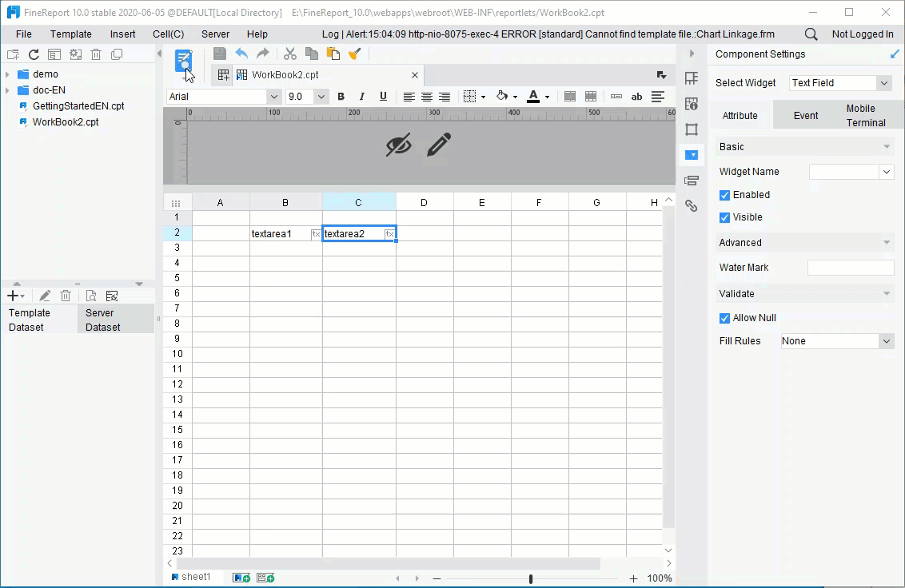Viewport: 905px width, 588px height.
Task: Uncheck the Allow Null checkbox
Action: pos(724,317)
